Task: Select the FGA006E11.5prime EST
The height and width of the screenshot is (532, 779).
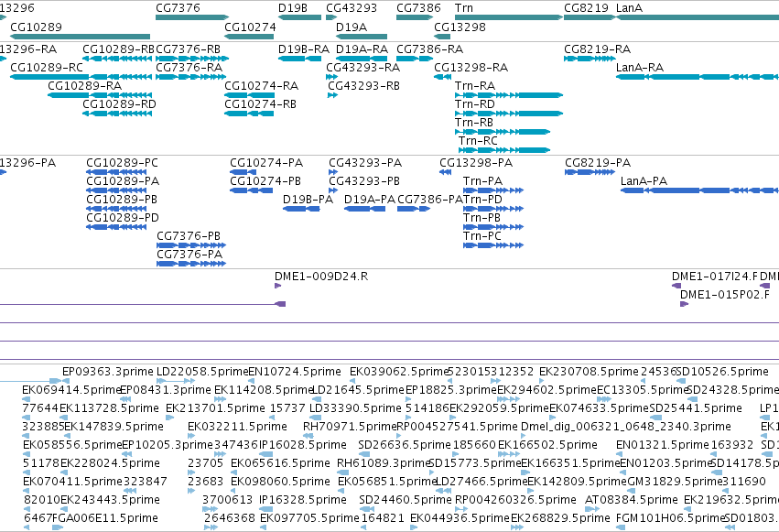Action: [x=58, y=527]
